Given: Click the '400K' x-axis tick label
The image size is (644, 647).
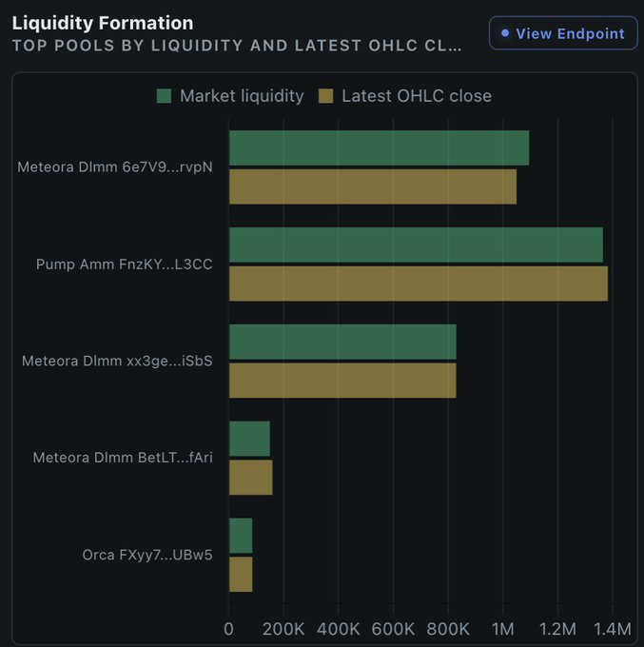Looking at the screenshot, I should coord(339,629).
